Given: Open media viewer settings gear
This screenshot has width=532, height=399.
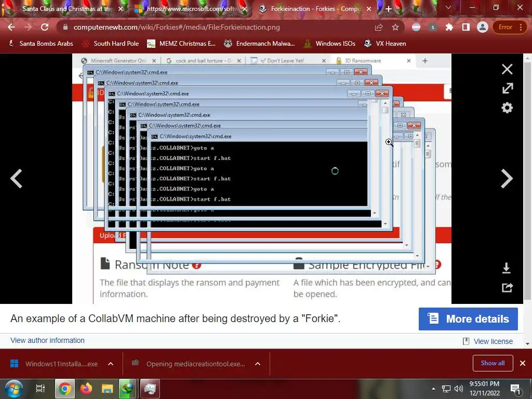Looking at the screenshot, I should tap(507, 108).
